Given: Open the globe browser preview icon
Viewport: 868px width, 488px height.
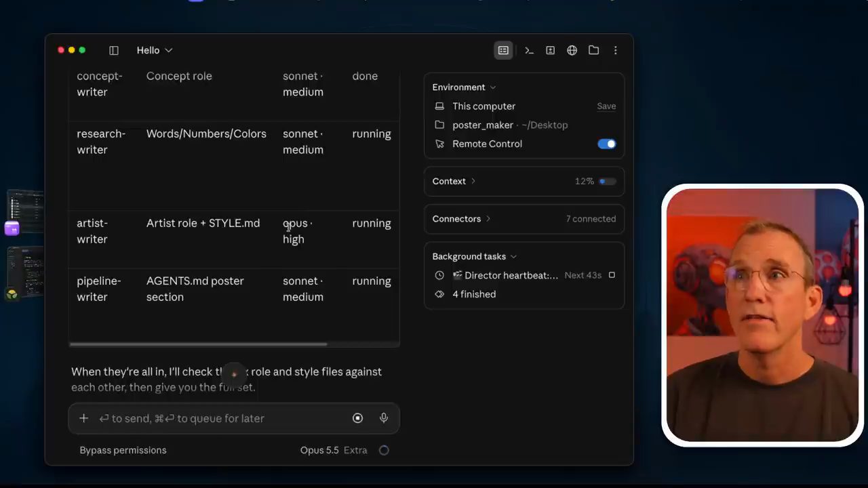Looking at the screenshot, I should (572, 50).
